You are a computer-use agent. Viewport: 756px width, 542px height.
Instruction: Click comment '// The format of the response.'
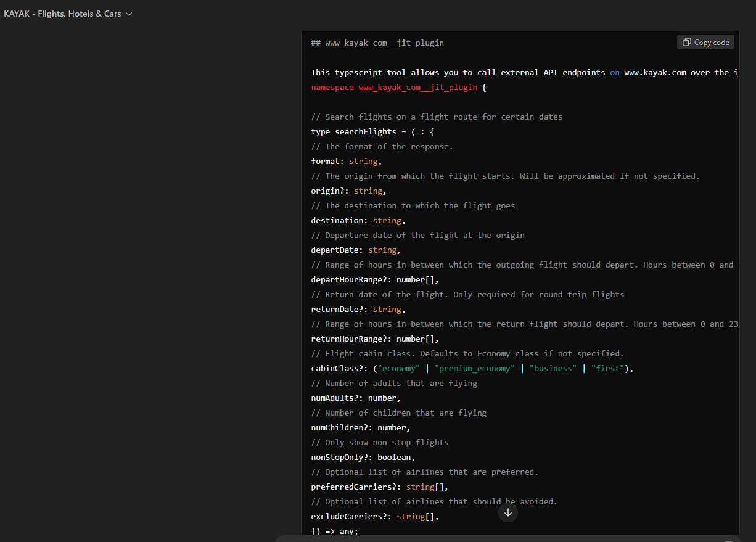coord(382,147)
